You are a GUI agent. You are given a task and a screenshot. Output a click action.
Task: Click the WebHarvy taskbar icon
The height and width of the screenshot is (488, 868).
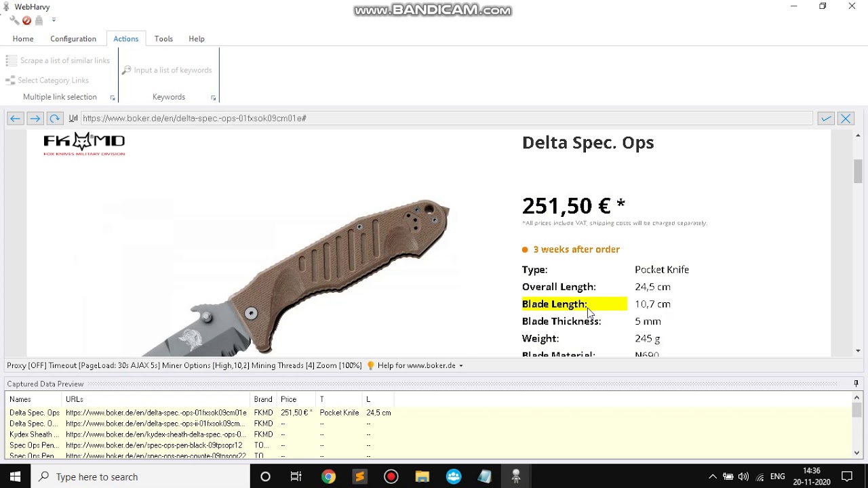click(516, 476)
